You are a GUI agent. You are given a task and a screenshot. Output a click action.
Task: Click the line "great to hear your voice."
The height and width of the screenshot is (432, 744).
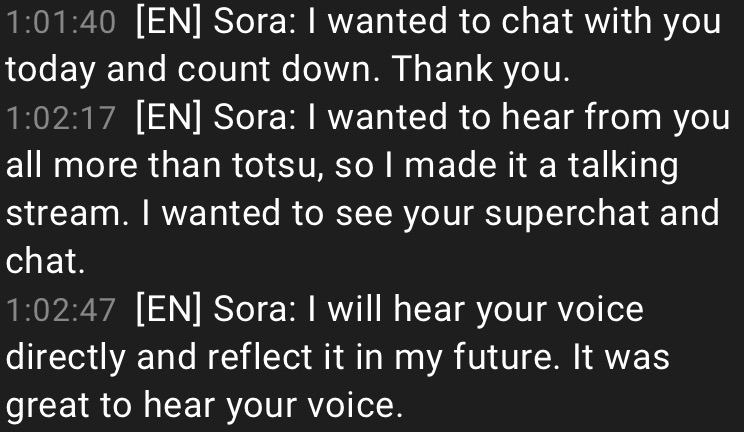tap(204, 406)
